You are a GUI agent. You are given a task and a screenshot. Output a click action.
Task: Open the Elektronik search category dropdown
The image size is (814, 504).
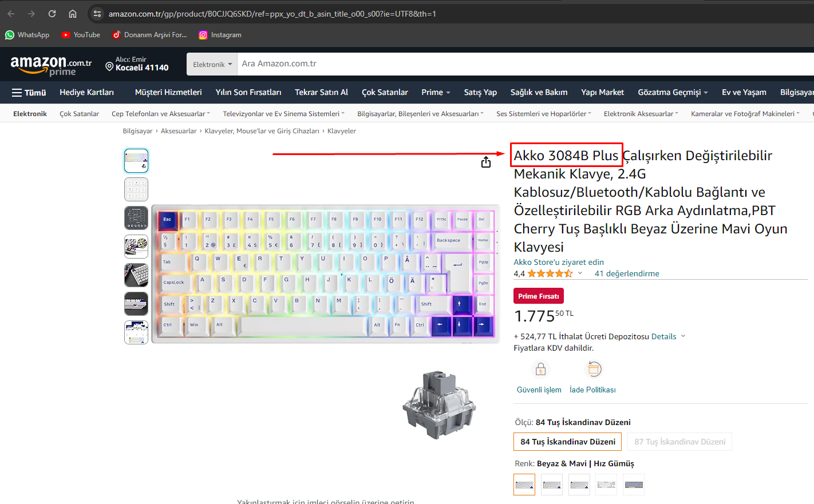212,64
